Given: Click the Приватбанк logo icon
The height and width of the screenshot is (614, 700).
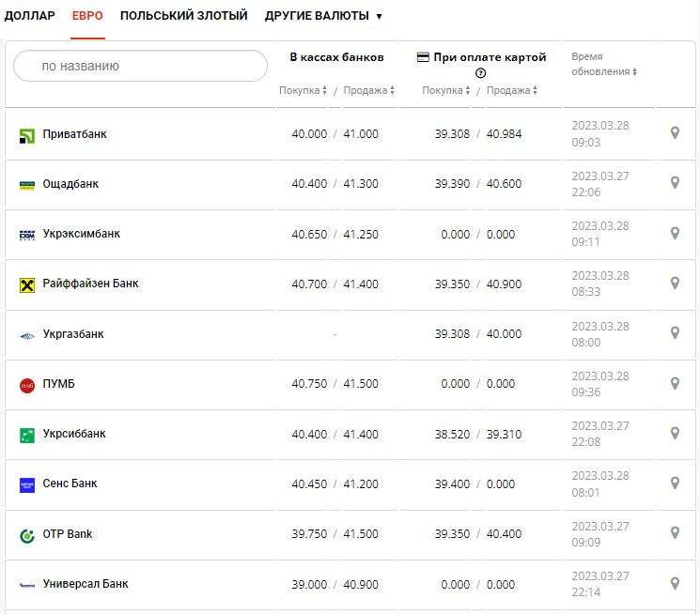Looking at the screenshot, I should click(27, 135).
